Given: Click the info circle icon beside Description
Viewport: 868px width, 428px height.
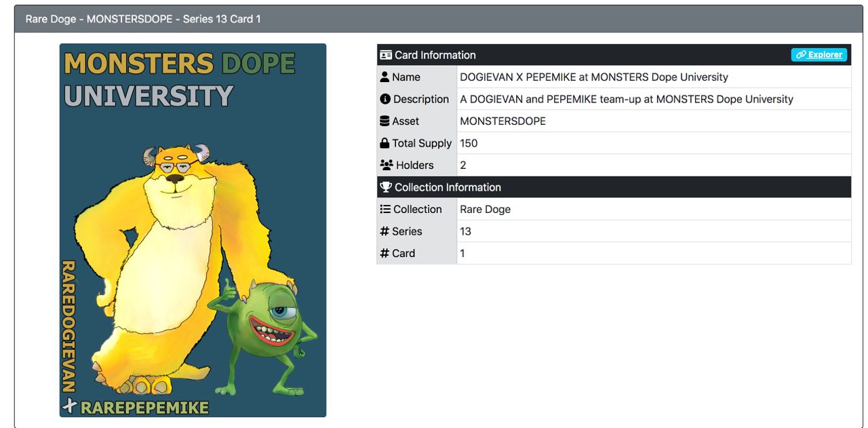Looking at the screenshot, I should click(385, 99).
